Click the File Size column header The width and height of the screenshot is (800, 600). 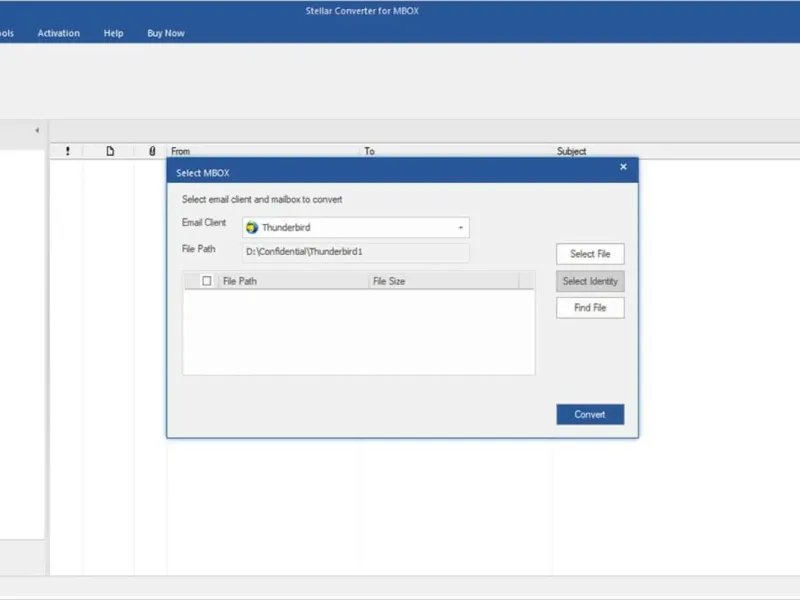pyautogui.click(x=443, y=281)
